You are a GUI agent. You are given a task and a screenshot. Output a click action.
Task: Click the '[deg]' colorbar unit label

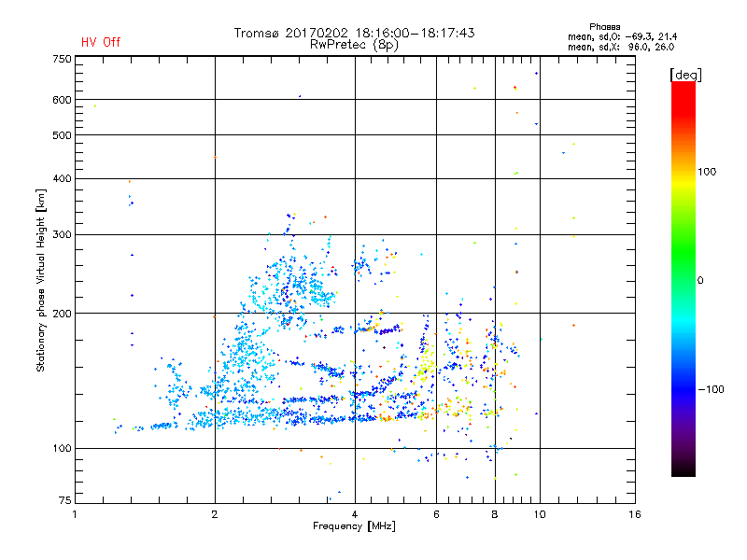685,75
